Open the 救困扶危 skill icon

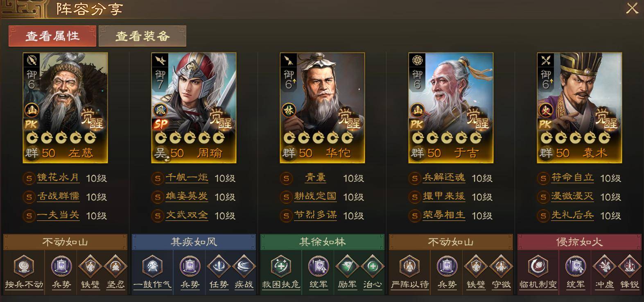click(281, 266)
